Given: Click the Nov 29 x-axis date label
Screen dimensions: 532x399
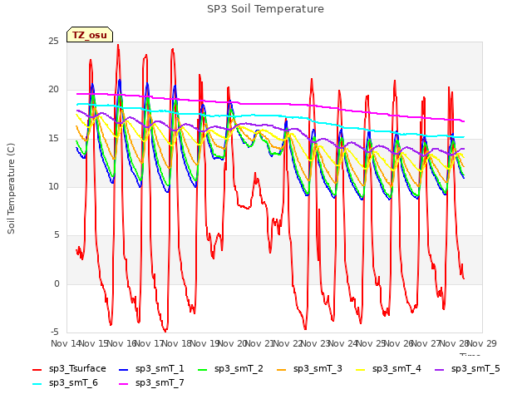Looking at the screenshot, I should pyautogui.click(x=482, y=343).
